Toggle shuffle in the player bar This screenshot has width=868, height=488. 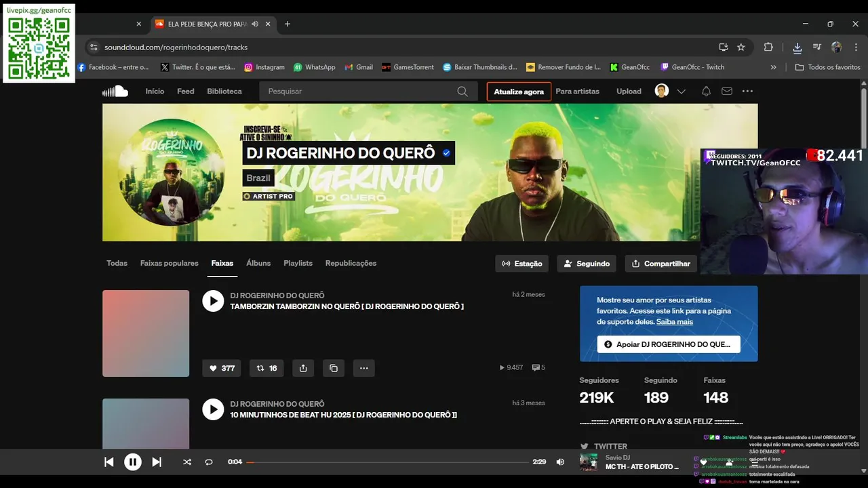click(187, 462)
